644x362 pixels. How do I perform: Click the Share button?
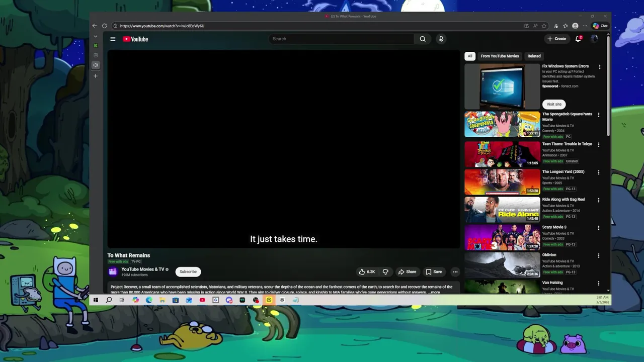408,271
